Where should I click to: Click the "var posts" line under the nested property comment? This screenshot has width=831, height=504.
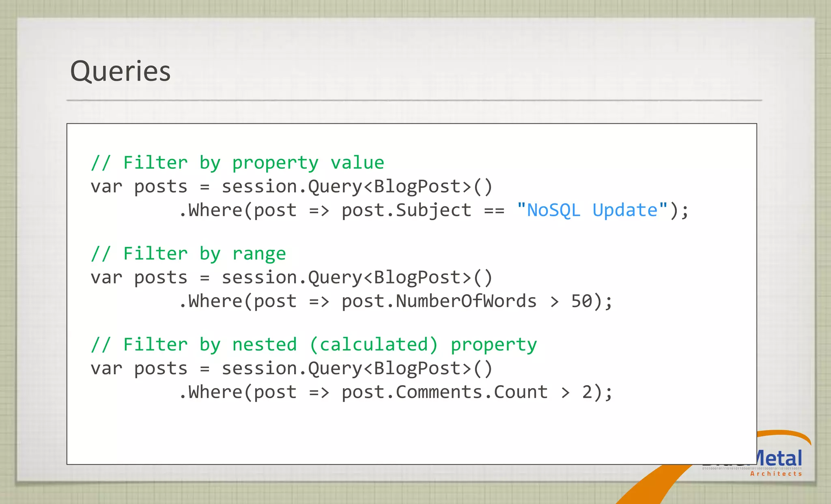click(291, 369)
